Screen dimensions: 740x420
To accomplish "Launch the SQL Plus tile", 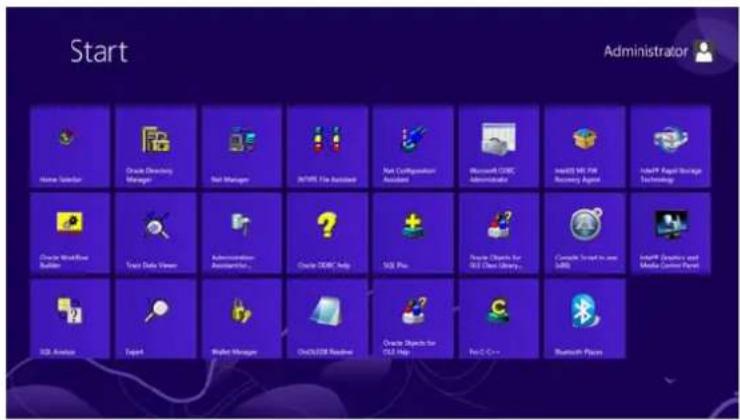I will pyautogui.click(x=413, y=233).
